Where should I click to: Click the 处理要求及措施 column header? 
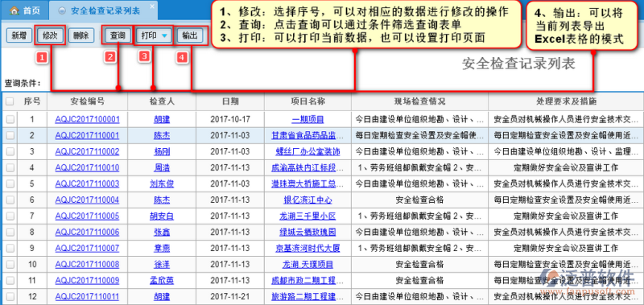point(566,101)
